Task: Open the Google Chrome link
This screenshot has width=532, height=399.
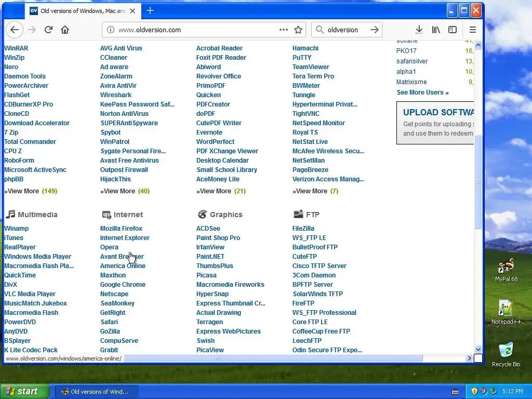Action: click(x=123, y=284)
